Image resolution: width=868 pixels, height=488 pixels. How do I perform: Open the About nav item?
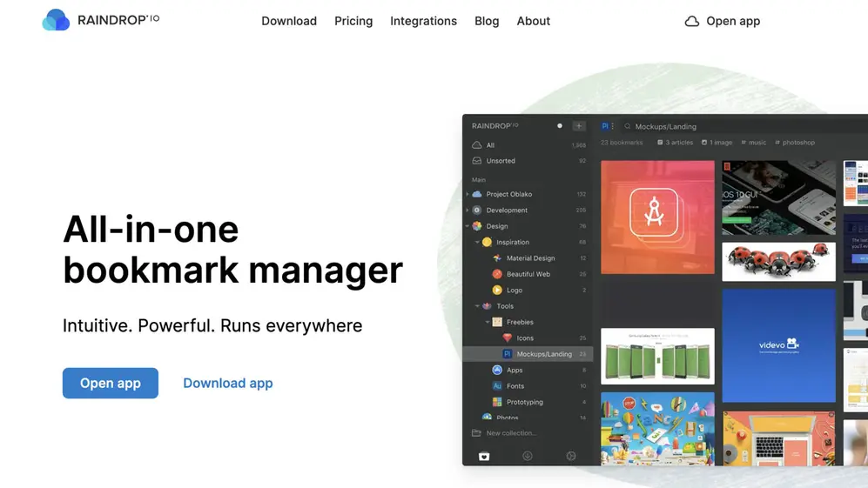tap(533, 21)
